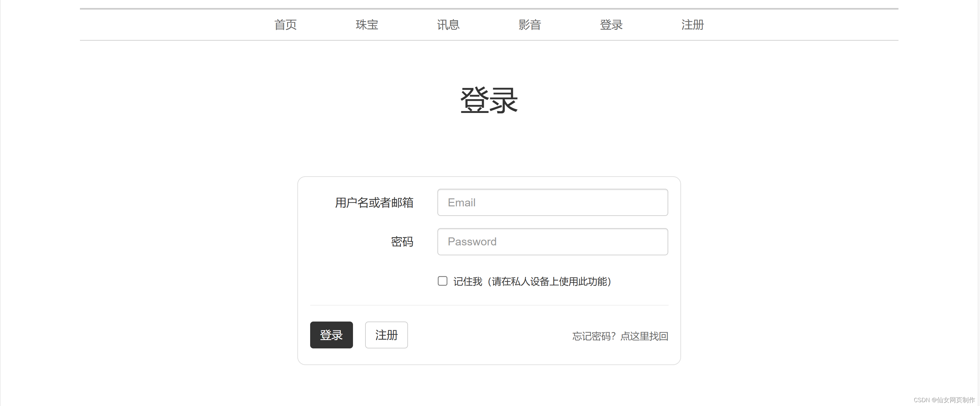Open the 影音 section
Viewport: 980px width, 406px height.
[529, 24]
